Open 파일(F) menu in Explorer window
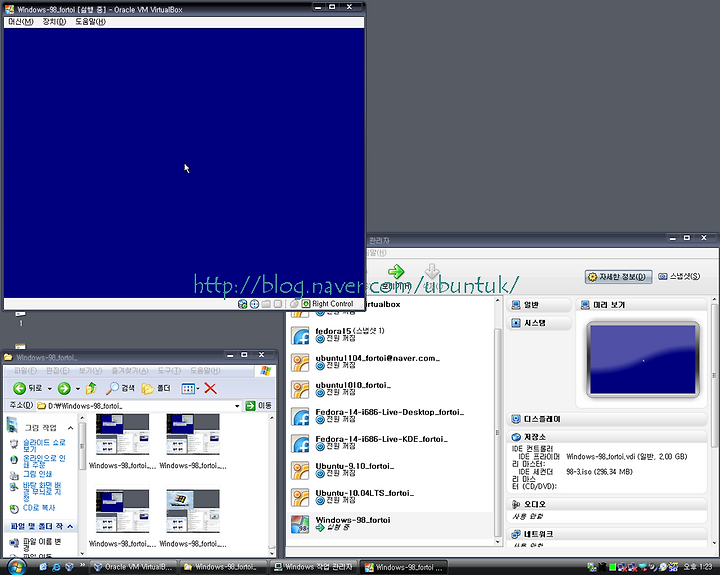 tap(25, 371)
